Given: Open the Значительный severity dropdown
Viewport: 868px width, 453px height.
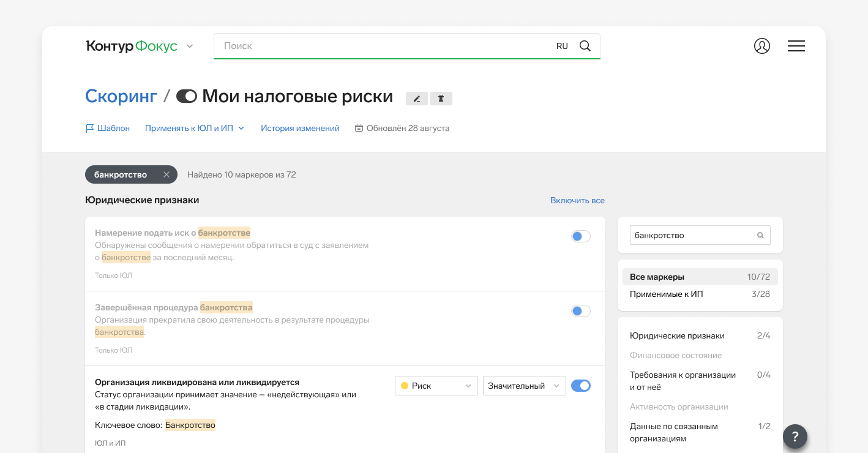Looking at the screenshot, I should [x=524, y=386].
